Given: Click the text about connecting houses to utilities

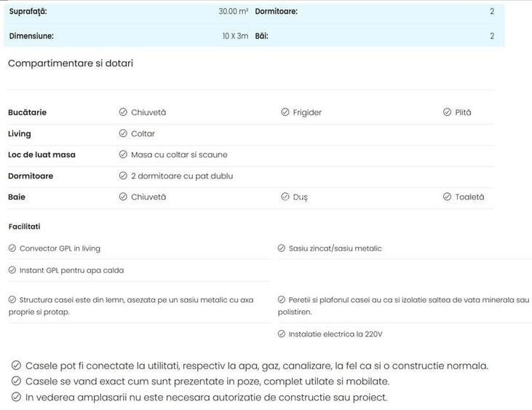Looking at the screenshot, I should coord(256,366).
